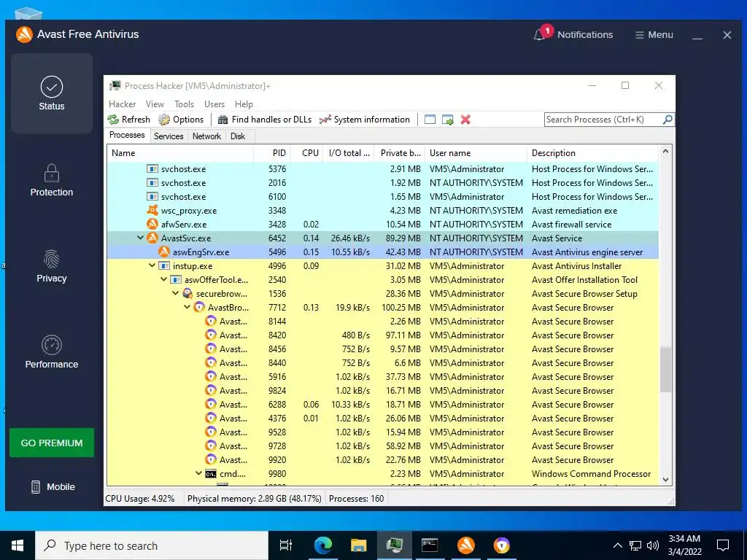Image resolution: width=747 pixels, height=560 pixels.
Task: Click the scroll up arrow in process list
Action: point(665,152)
